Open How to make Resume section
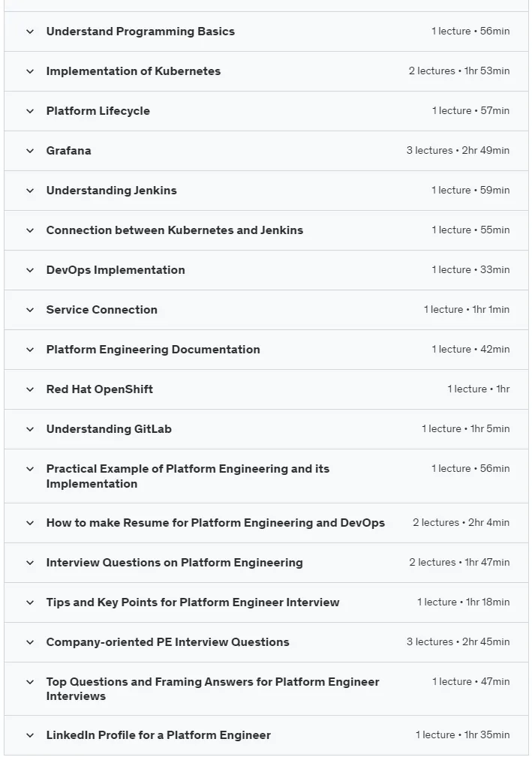The image size is (532, 760). click(266, 523)
